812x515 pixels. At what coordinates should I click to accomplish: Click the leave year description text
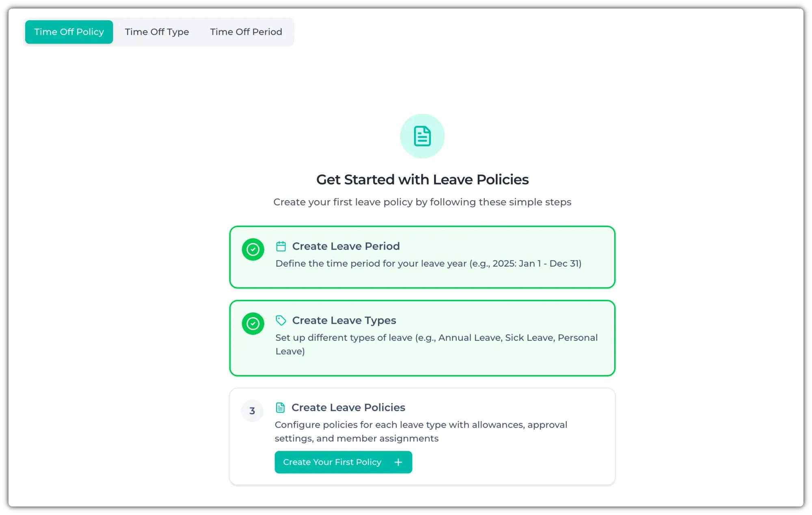click(428, 264)
